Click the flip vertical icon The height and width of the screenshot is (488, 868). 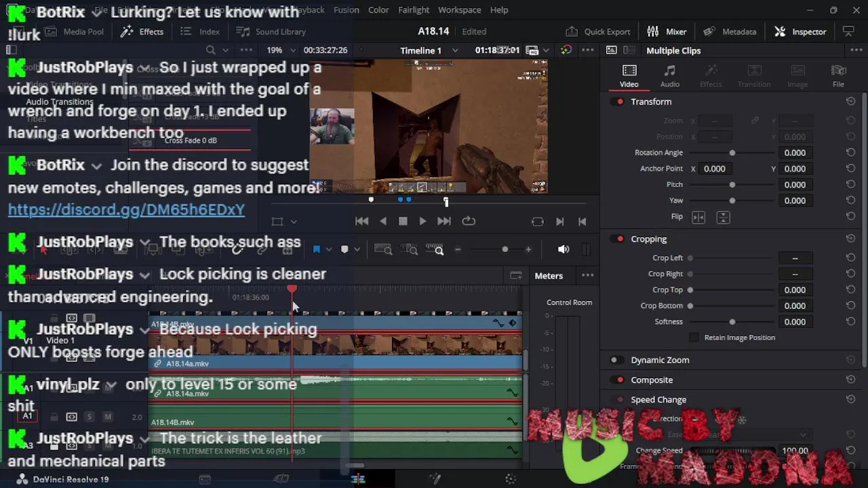(x=723, y=217)
